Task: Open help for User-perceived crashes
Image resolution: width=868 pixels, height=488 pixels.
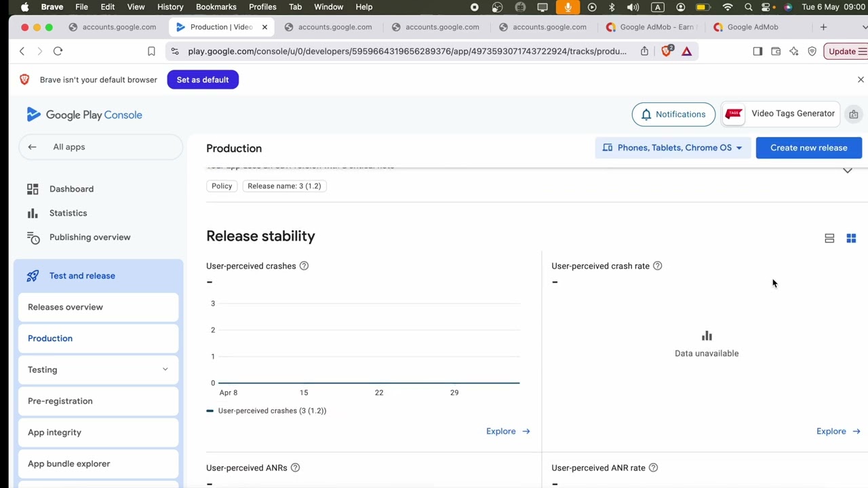Action: [304, 266]
